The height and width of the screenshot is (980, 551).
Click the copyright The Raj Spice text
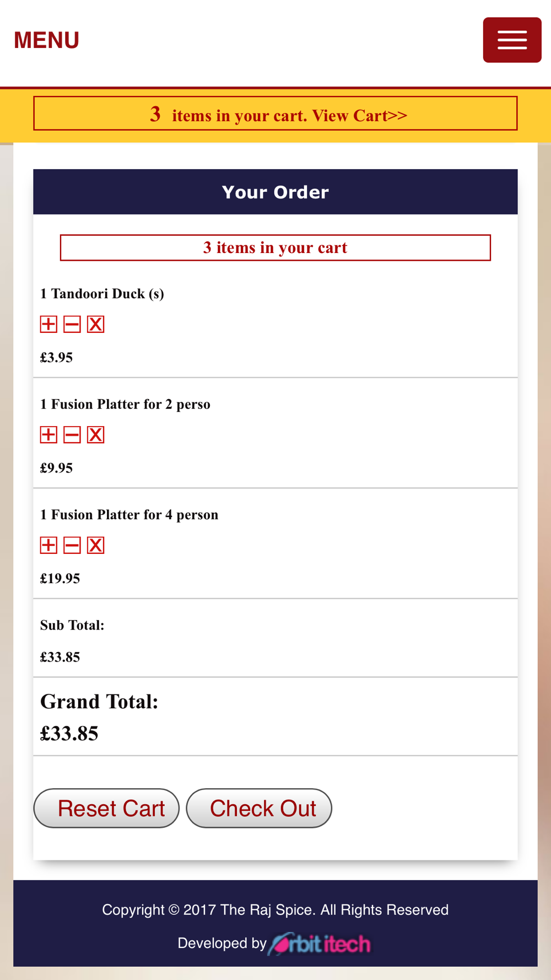point(275,909)
